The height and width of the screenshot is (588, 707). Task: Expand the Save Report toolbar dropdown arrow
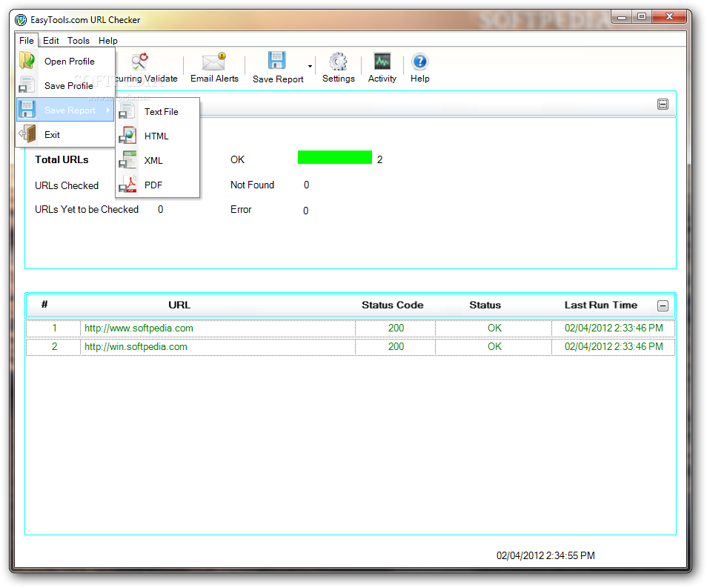point(311,66)
